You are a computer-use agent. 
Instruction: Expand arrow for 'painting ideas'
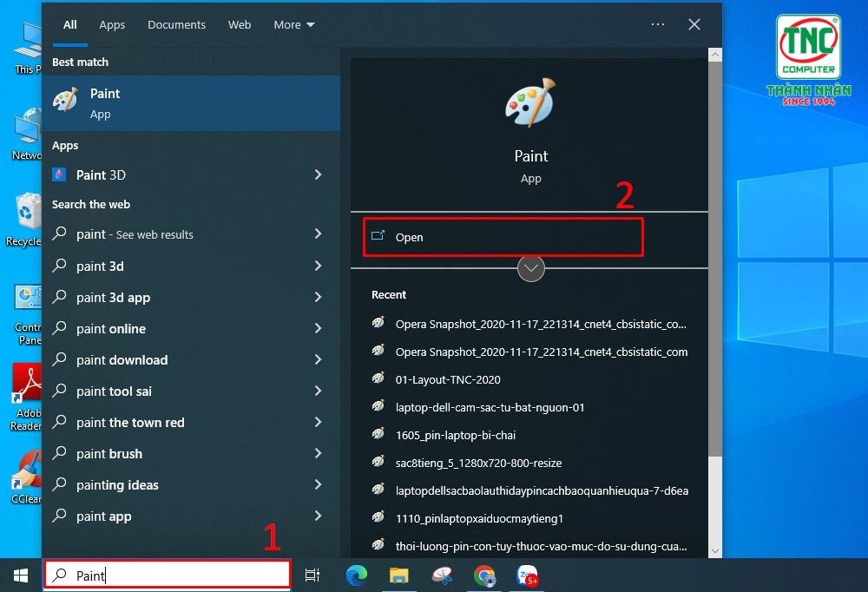(x=318, y=484)
